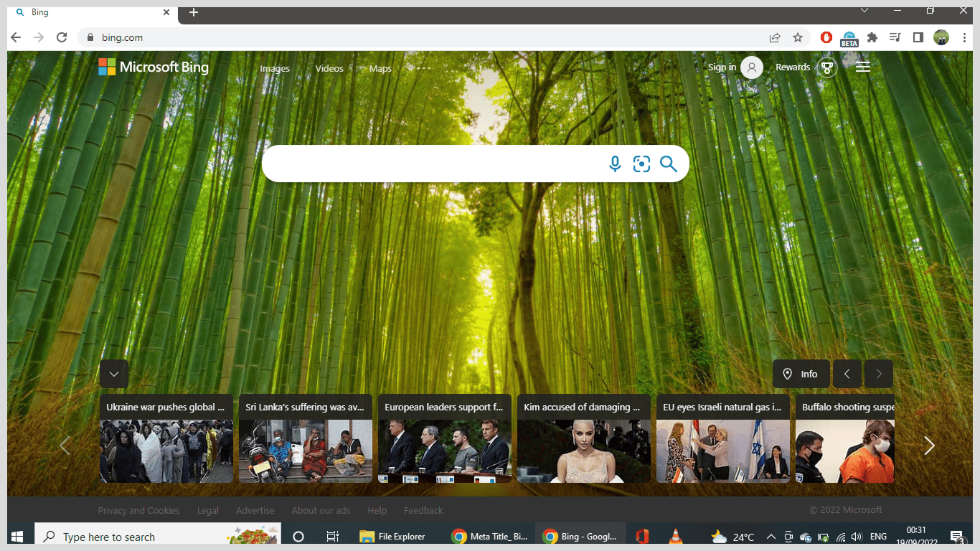Open the Privacy and Cookies link

pos(138,510)
